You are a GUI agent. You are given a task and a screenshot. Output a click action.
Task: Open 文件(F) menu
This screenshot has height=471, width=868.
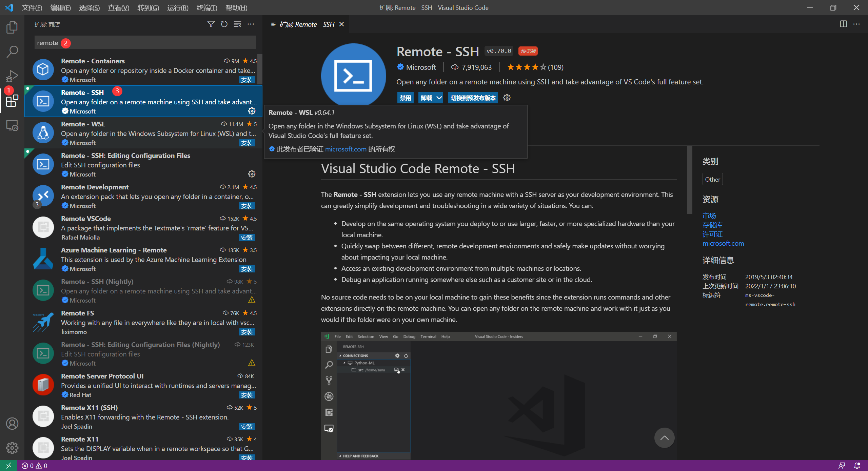tap(32, 7)
